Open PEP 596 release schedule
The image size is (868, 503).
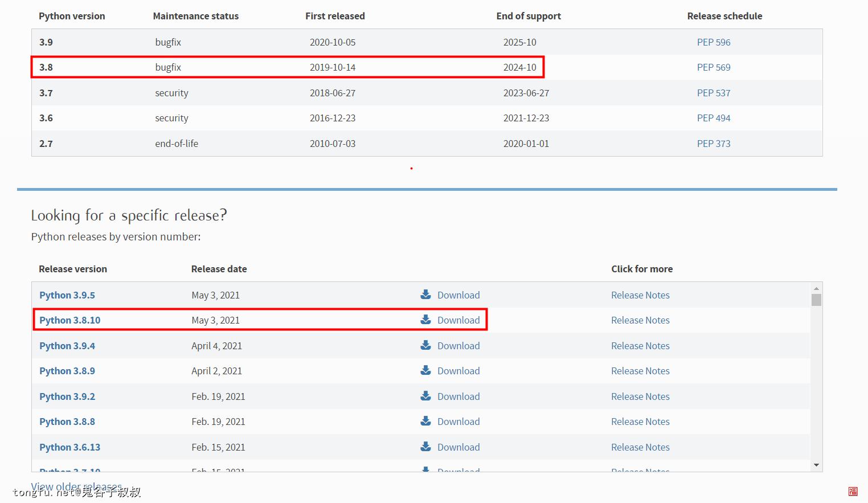[x=713, y=42]
